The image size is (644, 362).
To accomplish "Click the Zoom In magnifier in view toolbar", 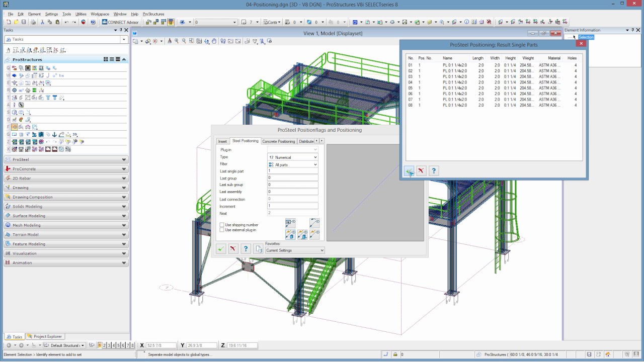I will click(177, 41).
